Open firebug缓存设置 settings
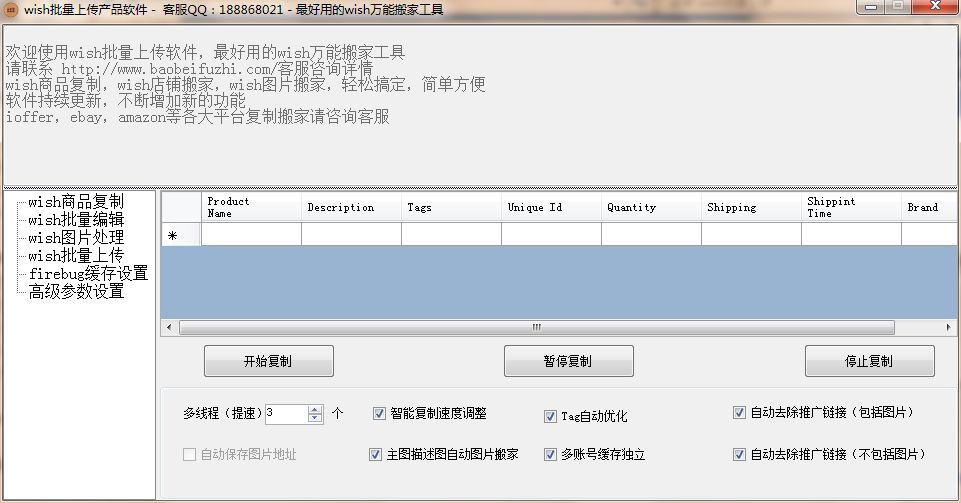961x503 pixels. click(x=88, y=273)
